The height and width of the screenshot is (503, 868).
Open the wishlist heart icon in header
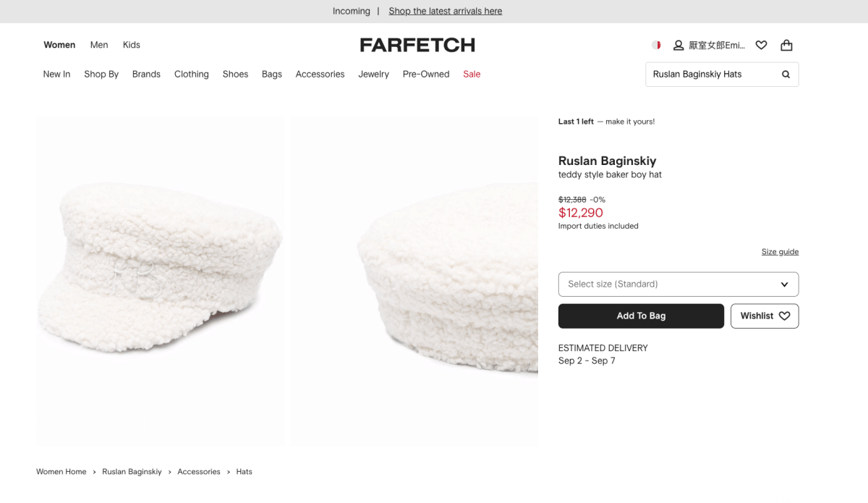click(x=761, y=45)
